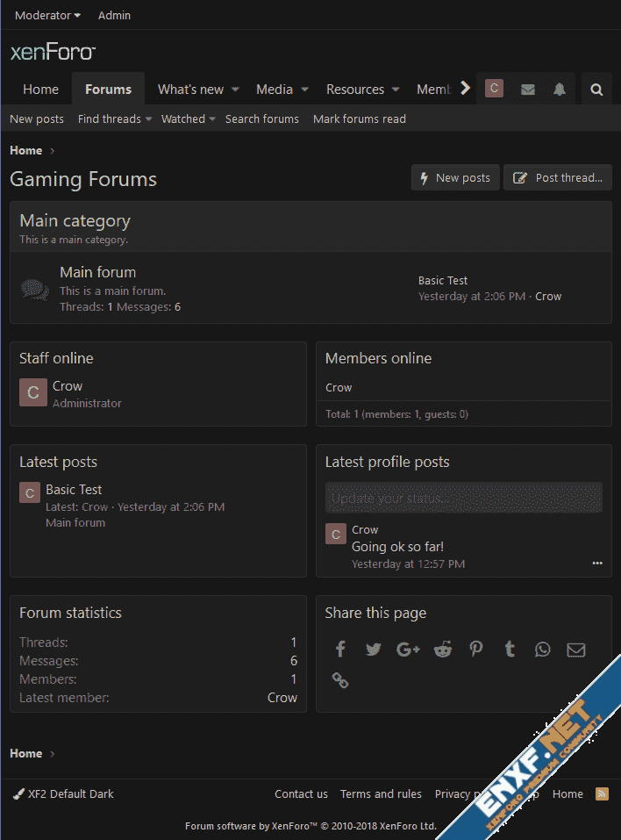Screen dimensions: 621x840
Task: Click the Post thread button
Action: tap(558, 178)
